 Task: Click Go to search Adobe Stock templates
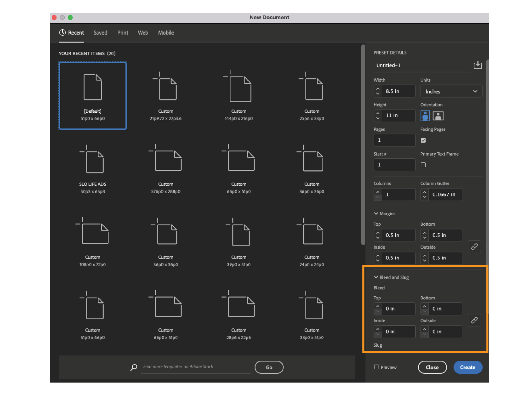click(x=269, y=367)
